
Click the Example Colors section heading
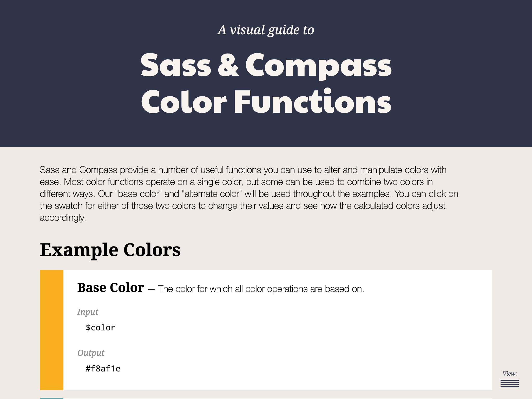click(x=110, y=250)
